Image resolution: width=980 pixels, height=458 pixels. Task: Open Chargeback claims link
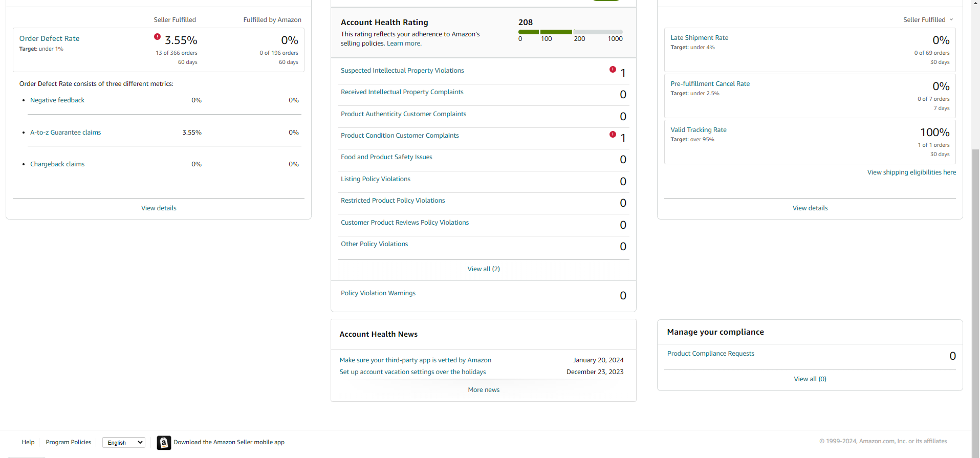tap(57, 164)
